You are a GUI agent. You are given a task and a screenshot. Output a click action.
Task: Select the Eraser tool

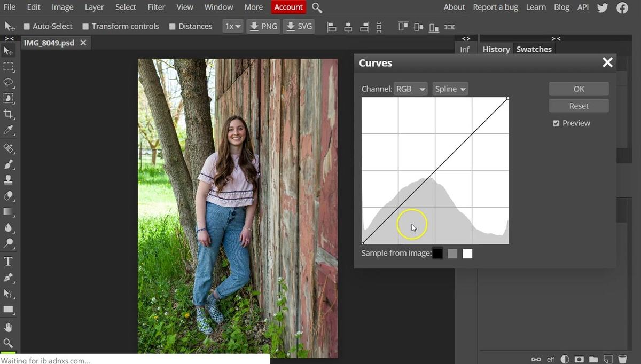(9, 196)
